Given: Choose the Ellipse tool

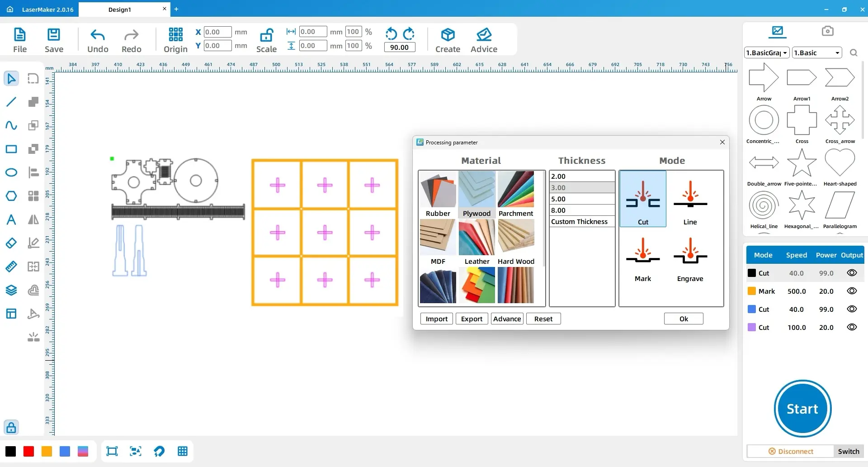Looking at the screenshot, I should click(x=11, y=172).
